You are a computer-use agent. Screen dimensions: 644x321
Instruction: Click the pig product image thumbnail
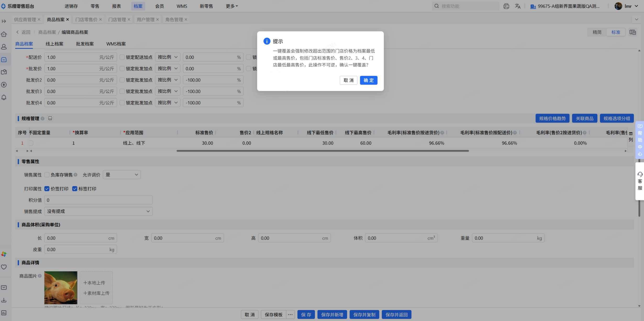click(61, 288)
